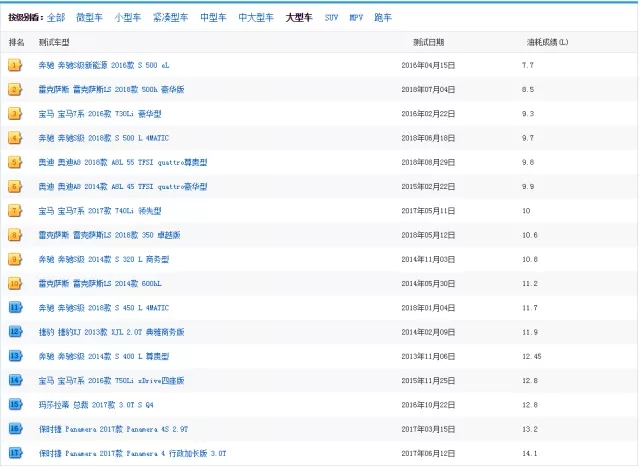Click rank 6 orange badge icon
The width and height of the screenshot is (640, 468).
click(x=15, y=186)
